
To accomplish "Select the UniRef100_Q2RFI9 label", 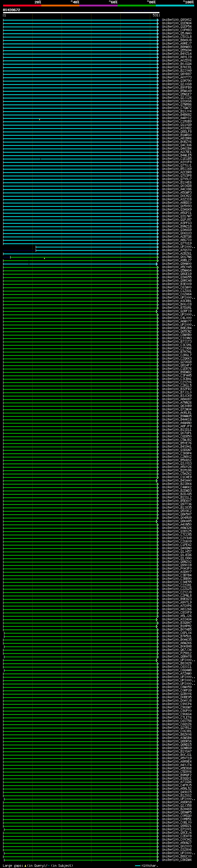I will click(x=177, y=311).
